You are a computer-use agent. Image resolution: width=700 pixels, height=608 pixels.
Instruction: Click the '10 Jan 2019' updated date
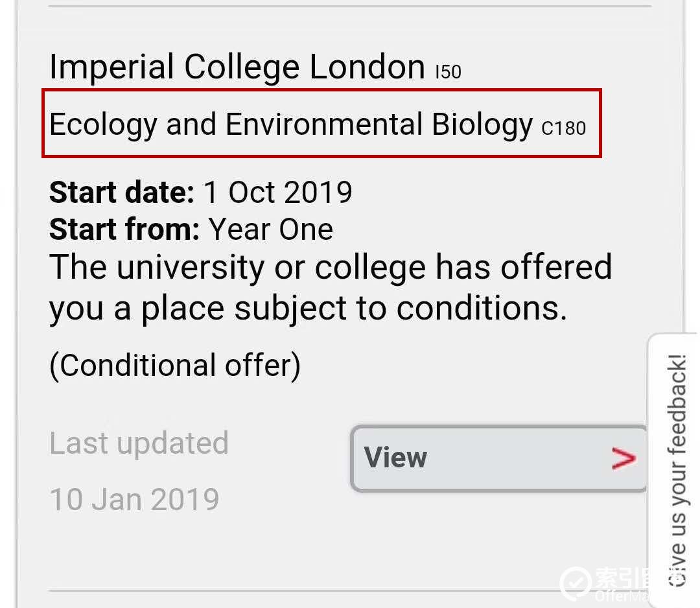(134, 500)
